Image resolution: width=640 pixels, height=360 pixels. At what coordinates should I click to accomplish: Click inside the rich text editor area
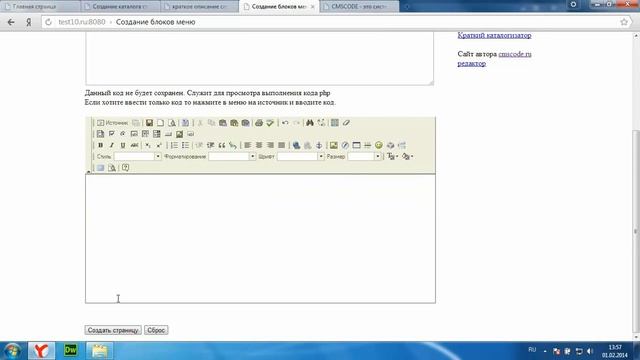click(x=260, y=239)
